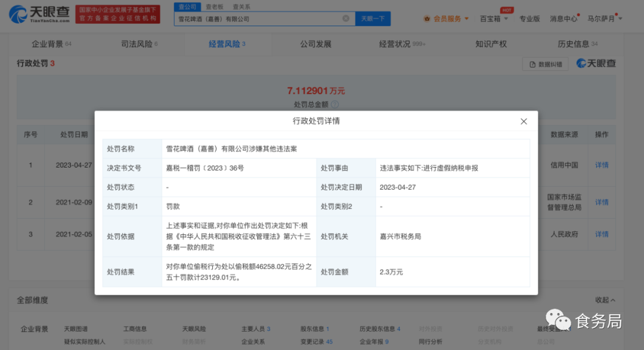Viewport: 644px width, 350px height.
Task: Switch to the 查公司 search tab
Action: click(188, 7)
